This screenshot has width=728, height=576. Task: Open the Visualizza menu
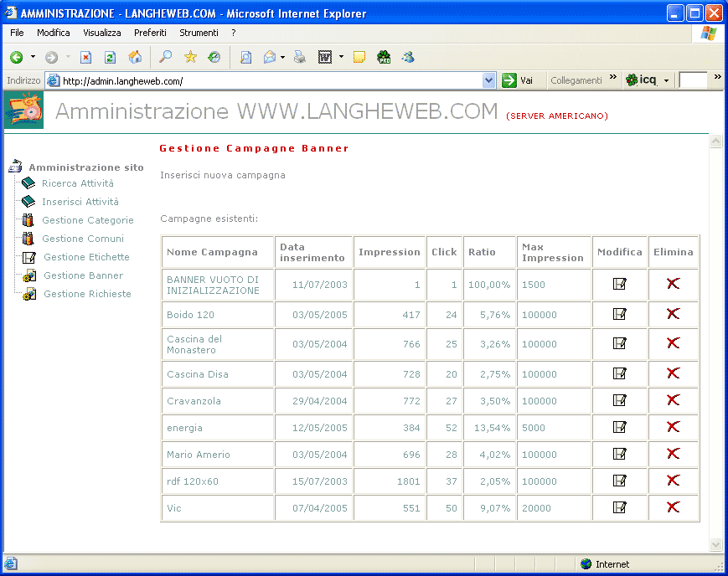pyautogui.click(x=102, y=33)
